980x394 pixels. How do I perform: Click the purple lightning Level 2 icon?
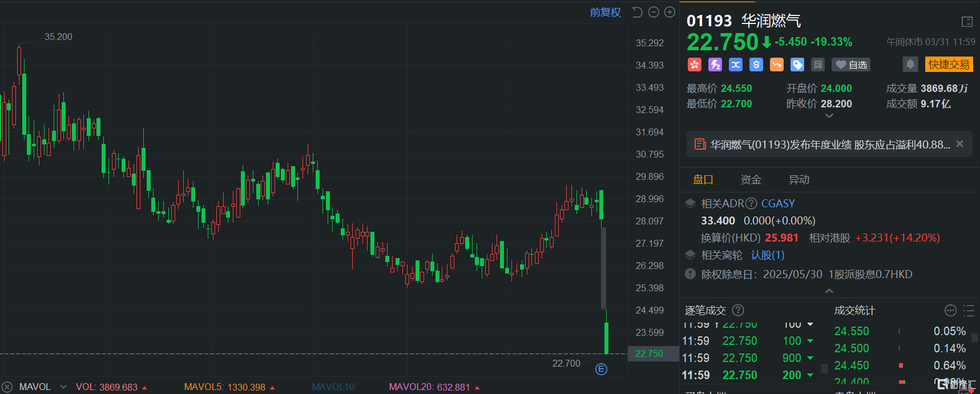[x=715, y=65]
